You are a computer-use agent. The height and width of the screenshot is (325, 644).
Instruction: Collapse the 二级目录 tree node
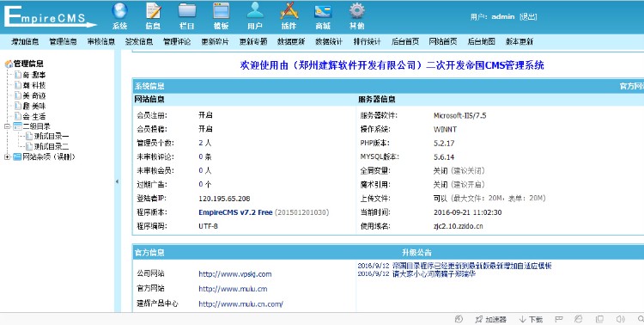point(7,126)
